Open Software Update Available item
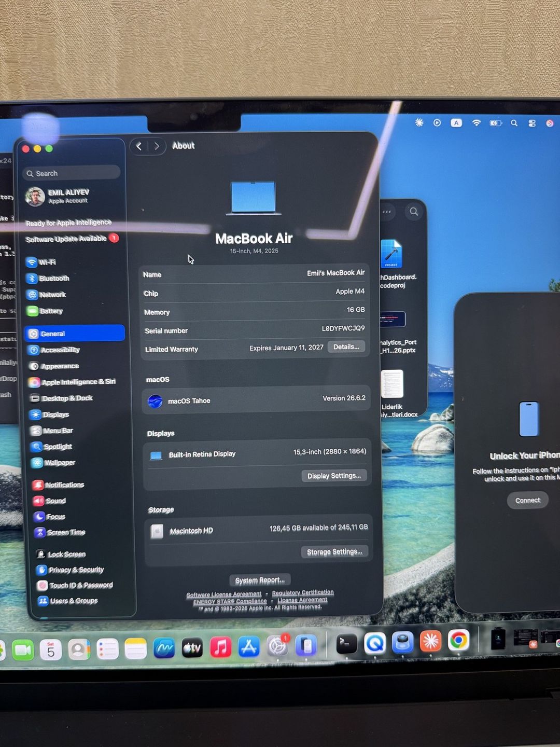 click(x=72, y=239)
